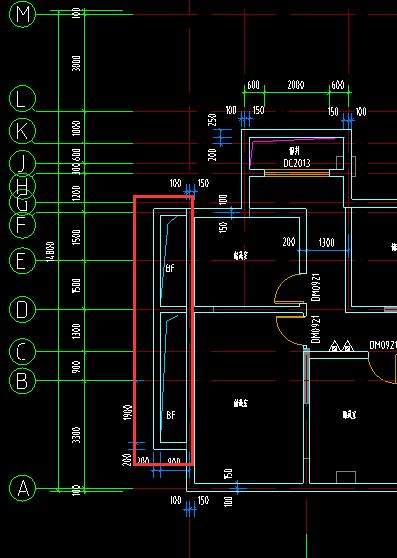This screenshot has height=558, width=397.
Task: Select the grid axis bubble L
Action: pos(22,99)
